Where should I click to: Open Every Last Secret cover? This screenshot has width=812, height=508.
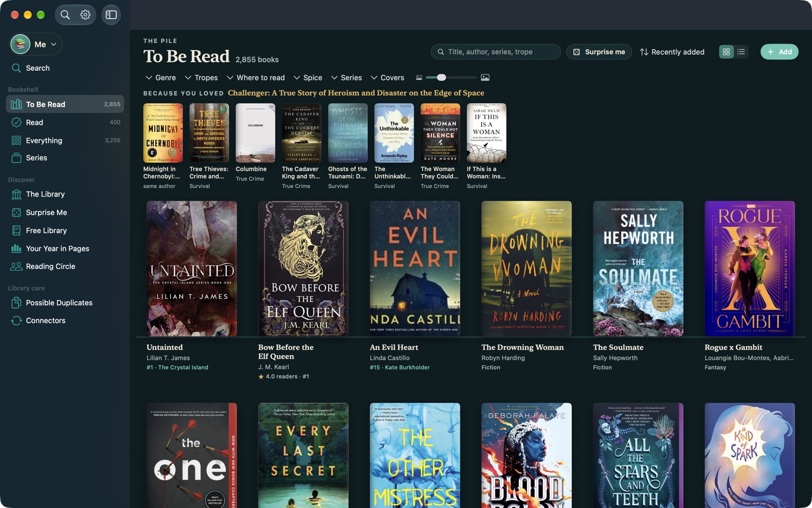pyautogui.click(x=303, y=456)
